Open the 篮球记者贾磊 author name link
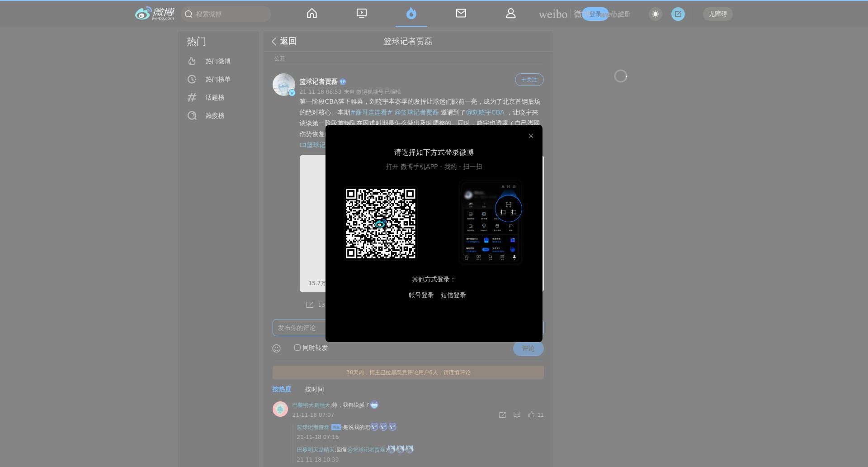868x467 pixels. point(318,81)
